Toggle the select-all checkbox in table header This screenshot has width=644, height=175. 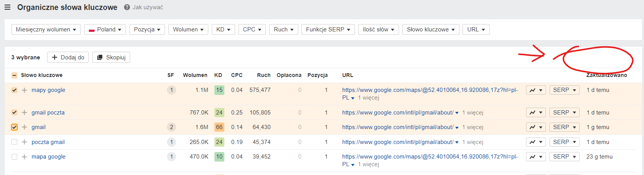[14, 75]
